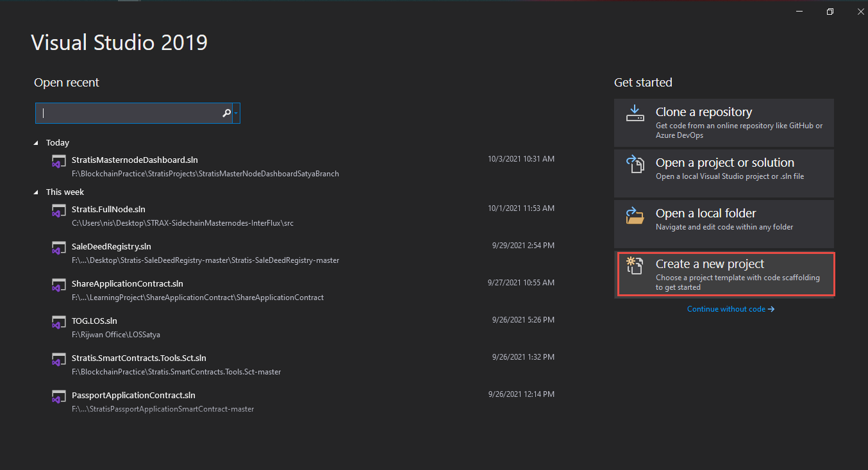Open ShareApplicationContract.sln recent solution
This screenshot has height=470, width=868.
128,284
